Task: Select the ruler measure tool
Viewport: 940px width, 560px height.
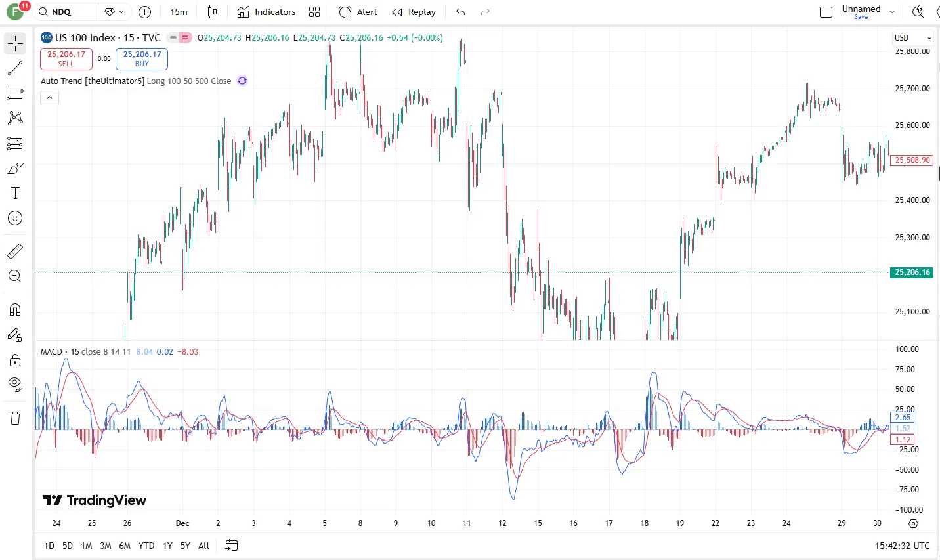Action: pyautogui.click(x=15, y=251)
